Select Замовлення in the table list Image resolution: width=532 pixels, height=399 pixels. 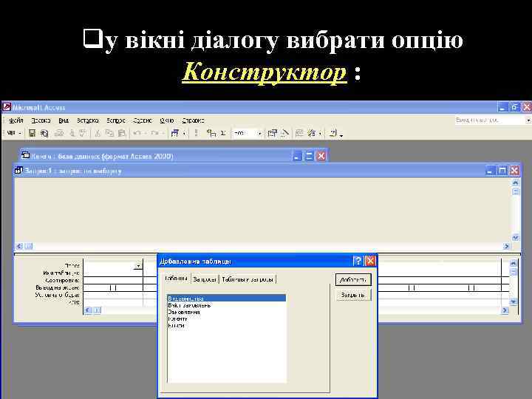[226, 312]
